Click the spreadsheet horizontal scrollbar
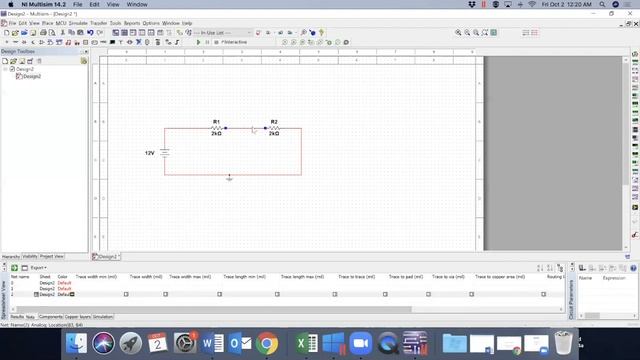640x360 pixels. click(x=214, y=309)
